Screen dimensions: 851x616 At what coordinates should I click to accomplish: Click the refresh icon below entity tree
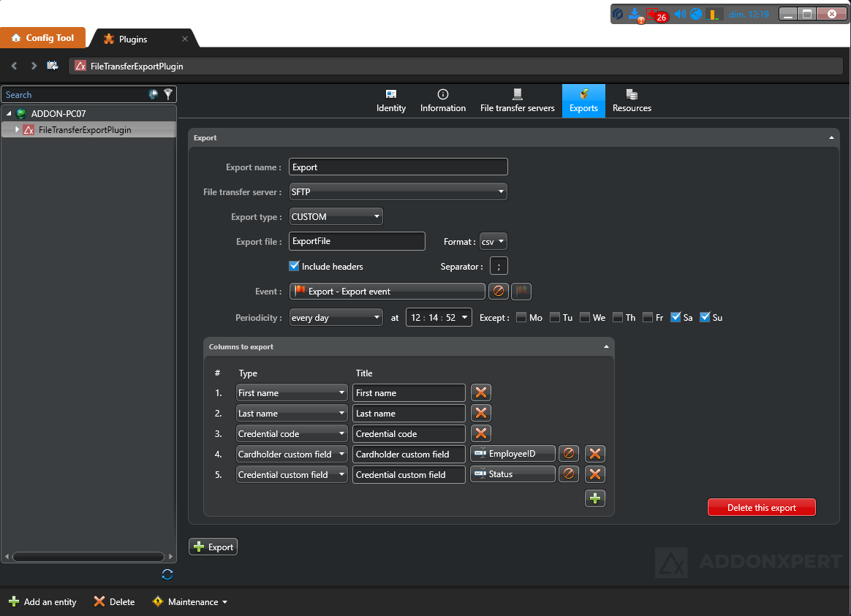[167, 574]
